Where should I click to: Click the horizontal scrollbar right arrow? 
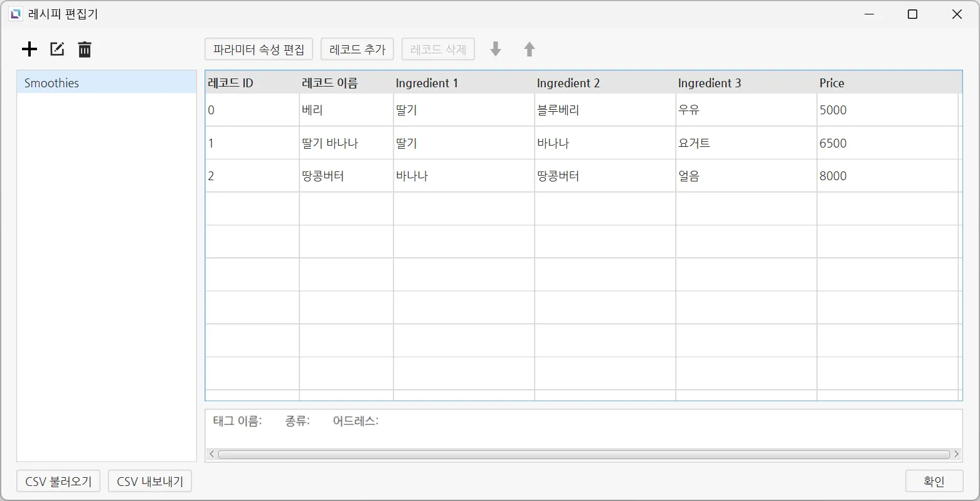click(956, 454)
